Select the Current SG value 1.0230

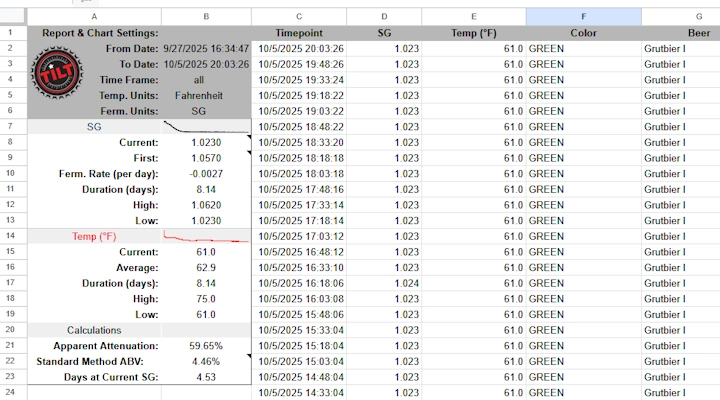tap(206, 142)
